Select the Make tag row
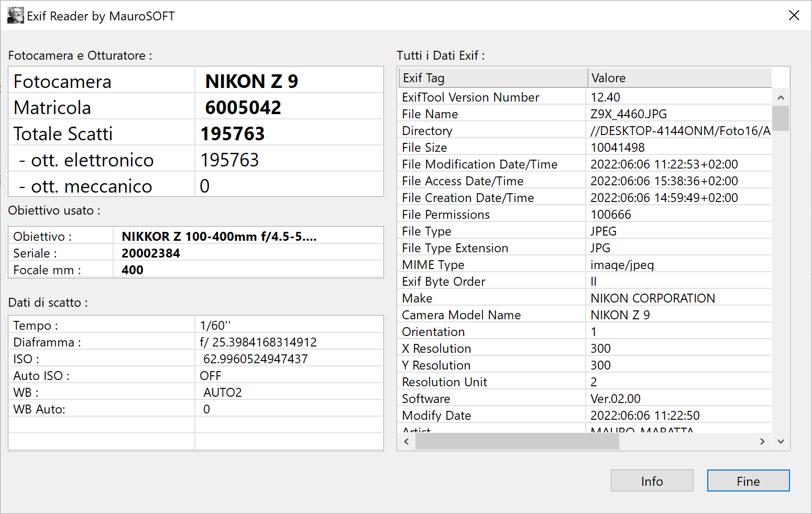The height and width of the screenshot is (514, 812). (x=585, y=298)
